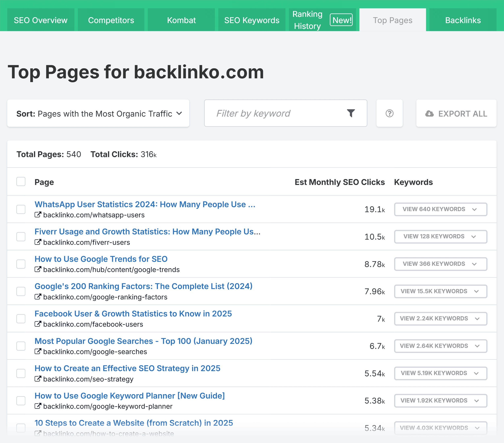Click the Est Monthly SEO Clicks header

click(x=340, y=182)
